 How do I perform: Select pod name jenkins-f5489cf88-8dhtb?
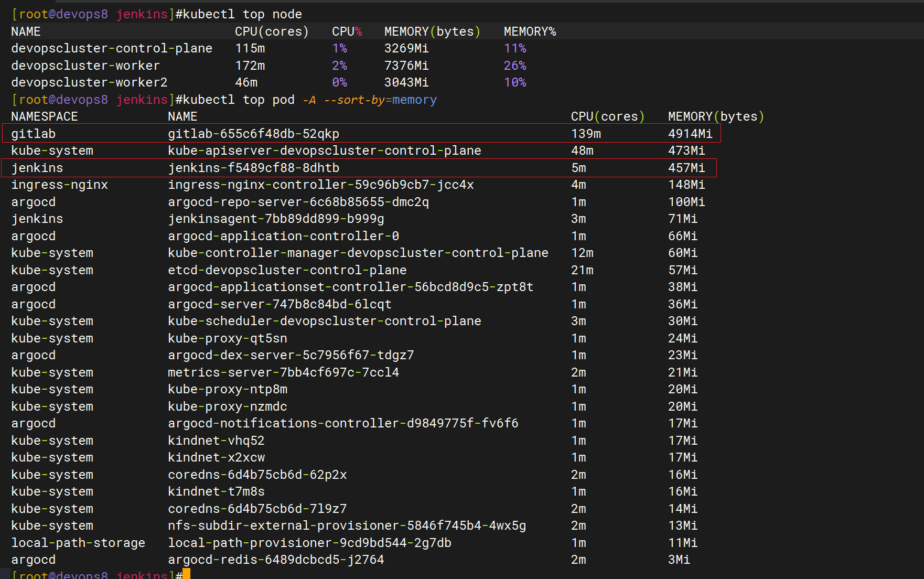click(253, 168)
